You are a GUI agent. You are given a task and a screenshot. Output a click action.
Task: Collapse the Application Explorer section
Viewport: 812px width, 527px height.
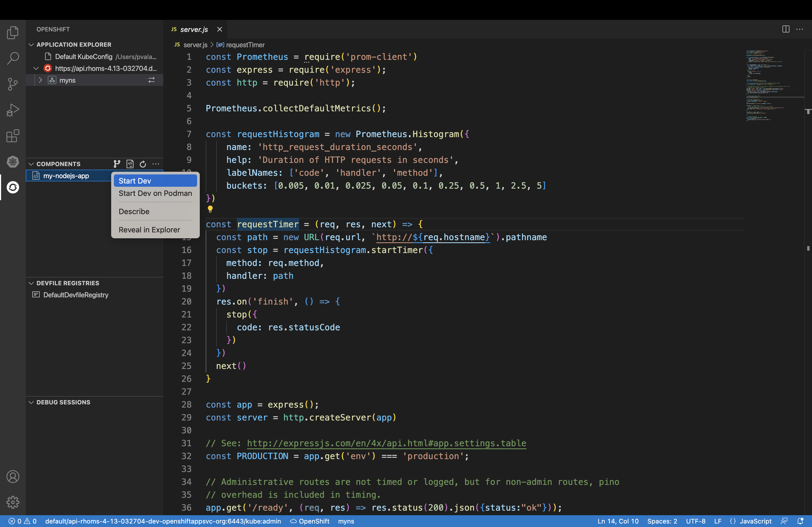coord(31,44)
